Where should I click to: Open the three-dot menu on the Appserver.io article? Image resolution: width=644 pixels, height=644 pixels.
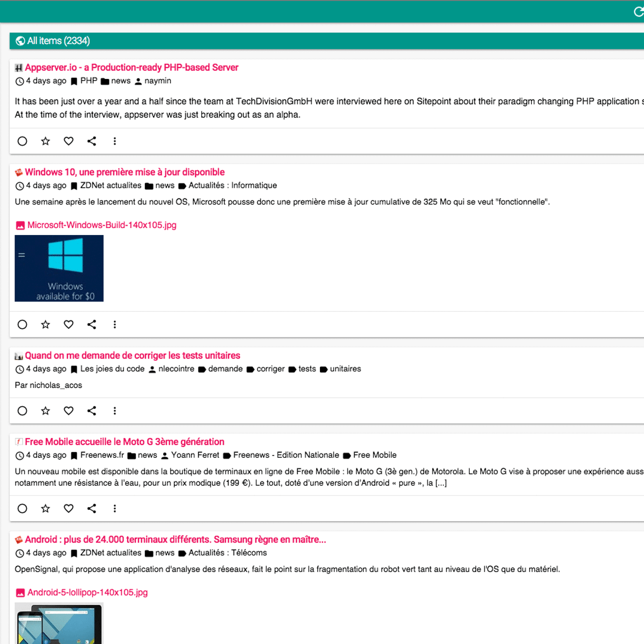coord(115,141)
